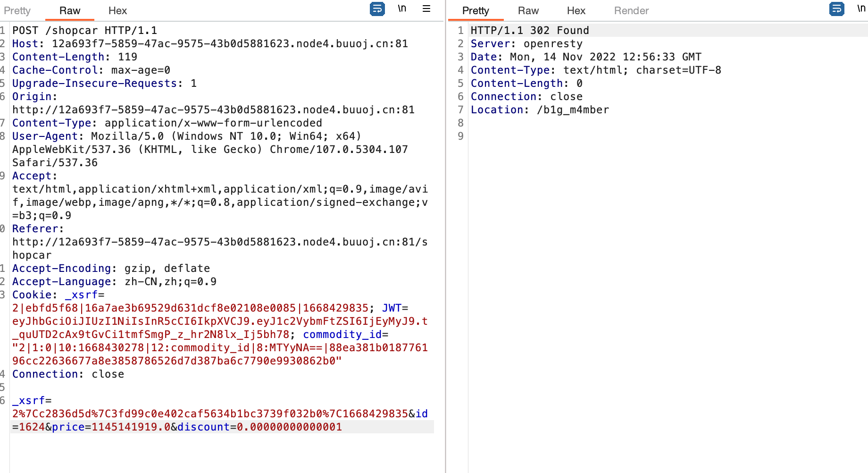Open the request Hex tab
The height and width of the screenshot is (473, 868).
click(117, 10)
